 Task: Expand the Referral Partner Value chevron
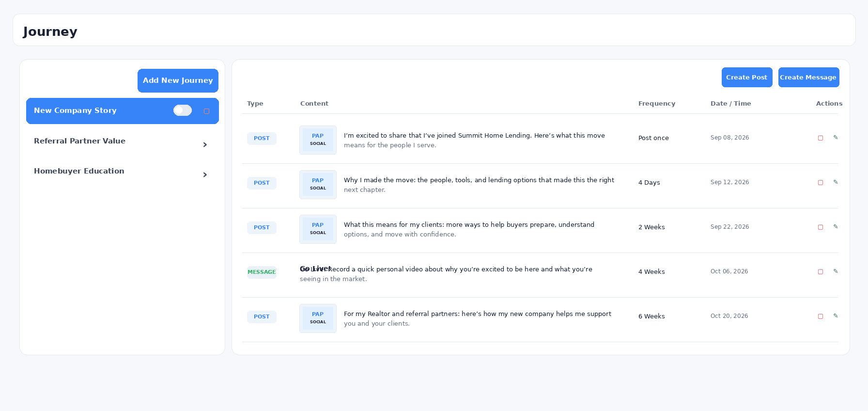205,145
